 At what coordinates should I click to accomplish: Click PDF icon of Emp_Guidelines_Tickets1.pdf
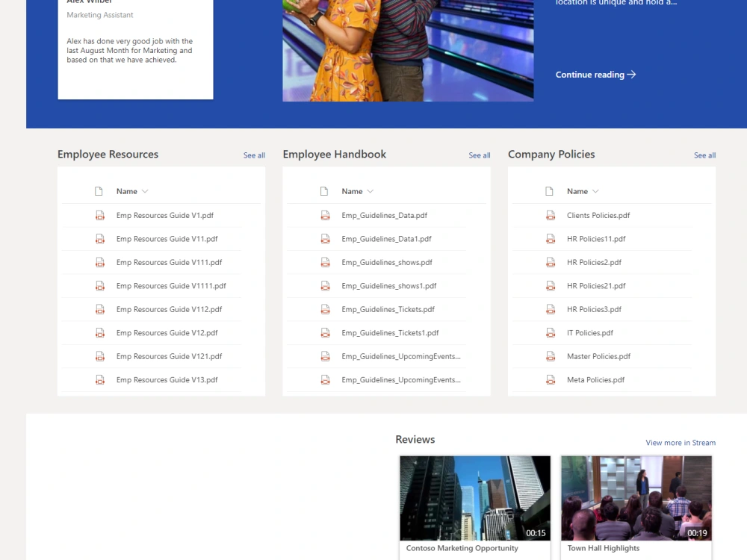pos(325,333)
